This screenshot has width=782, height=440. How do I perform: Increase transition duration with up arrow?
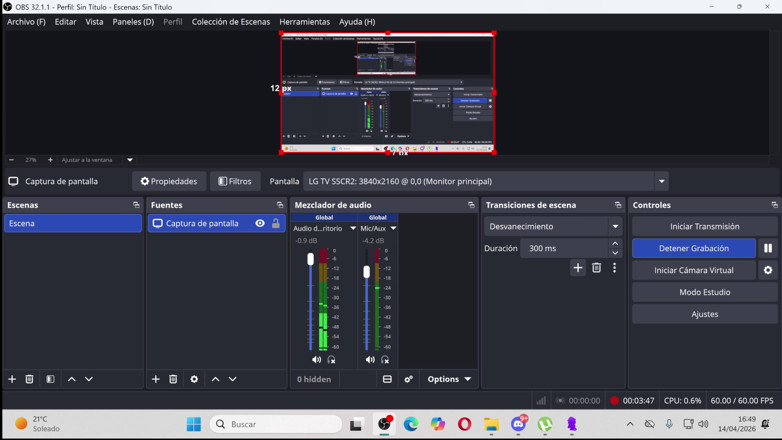tap(615, 243)
